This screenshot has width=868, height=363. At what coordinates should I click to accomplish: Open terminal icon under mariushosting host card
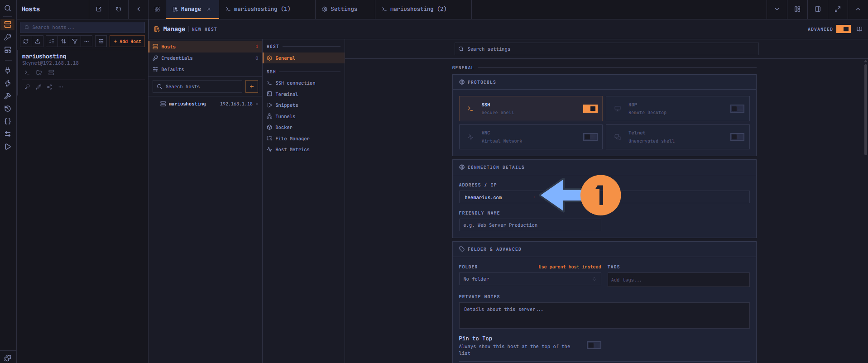[x=27, y=72]
